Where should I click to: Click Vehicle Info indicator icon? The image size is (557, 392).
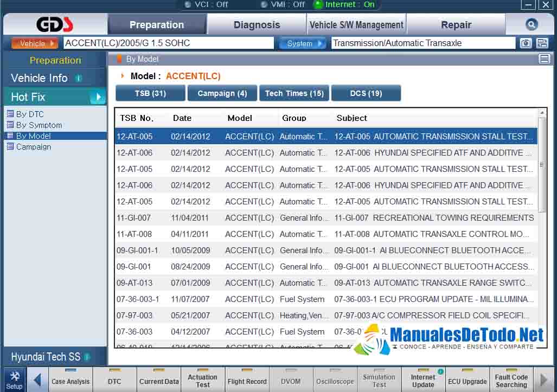click(x=79, y=78)
